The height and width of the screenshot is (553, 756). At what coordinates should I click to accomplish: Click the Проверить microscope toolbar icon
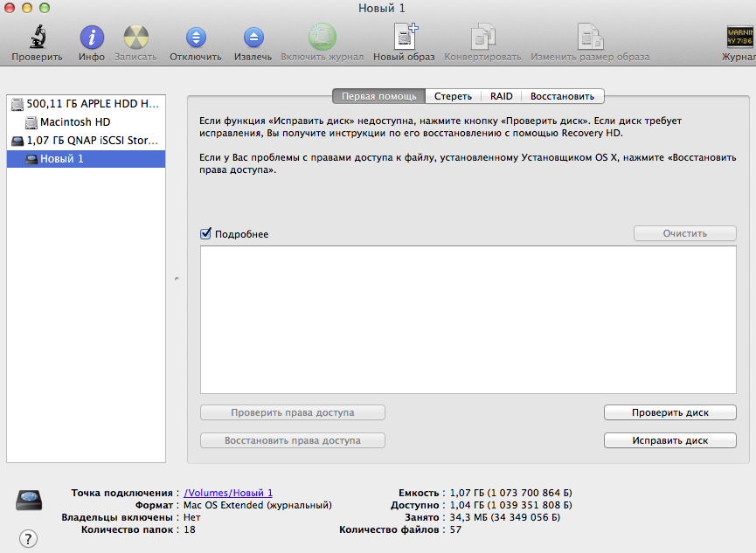pyautogui.click(x=37, y=37)
